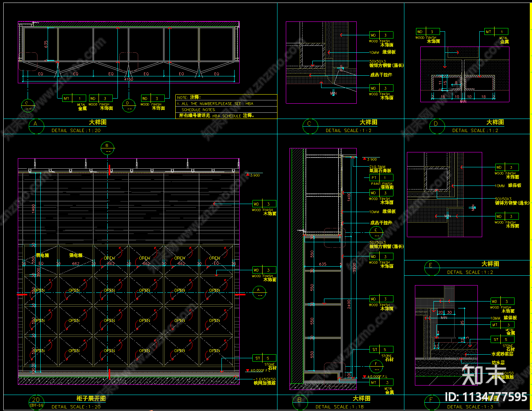Click the circled B in detail B's title
The height and width of the screenshot is (411, 532).
(x=300, y=402)
